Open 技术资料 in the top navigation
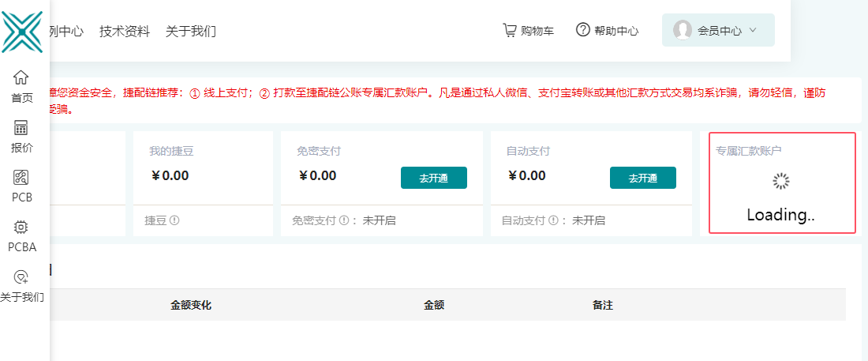The height and width of the screenshot is (361, 868). (125, 32)
